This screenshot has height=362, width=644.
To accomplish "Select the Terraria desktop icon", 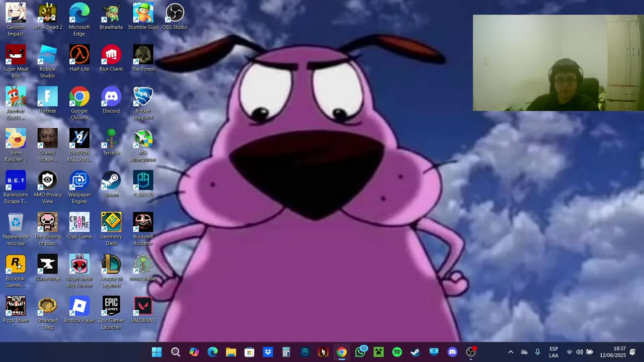I will click(111, 142).
